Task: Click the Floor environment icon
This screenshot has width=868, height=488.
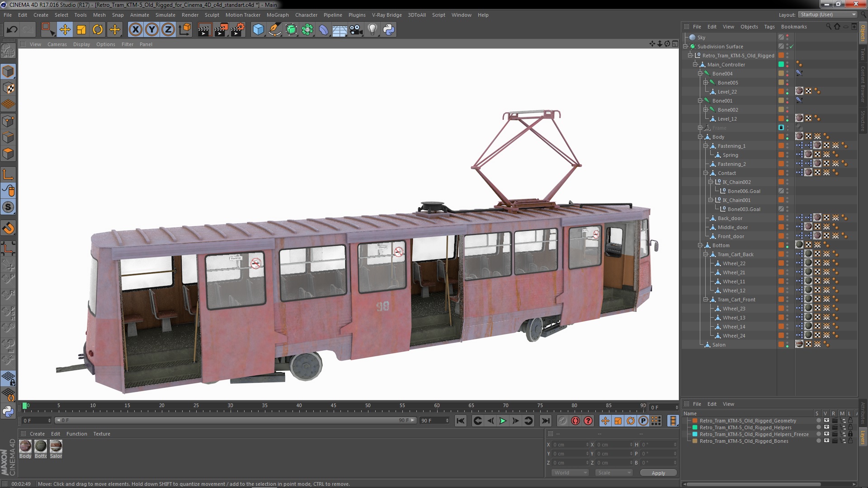Action: tap(340, 30)
